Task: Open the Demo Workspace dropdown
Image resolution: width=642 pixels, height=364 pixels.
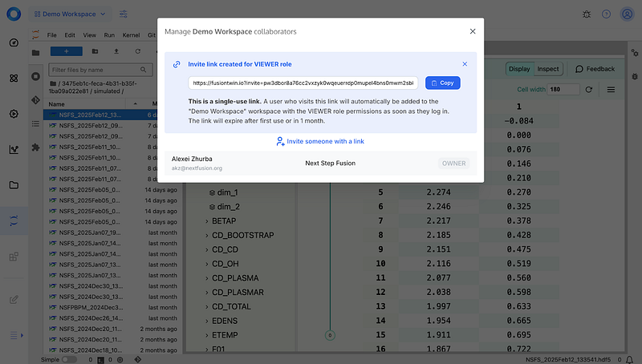Action: [72, 14]
